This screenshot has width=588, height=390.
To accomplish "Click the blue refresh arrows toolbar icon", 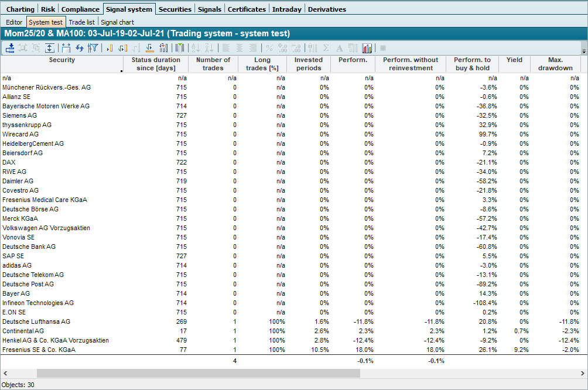I will click(x=79, y=48).
